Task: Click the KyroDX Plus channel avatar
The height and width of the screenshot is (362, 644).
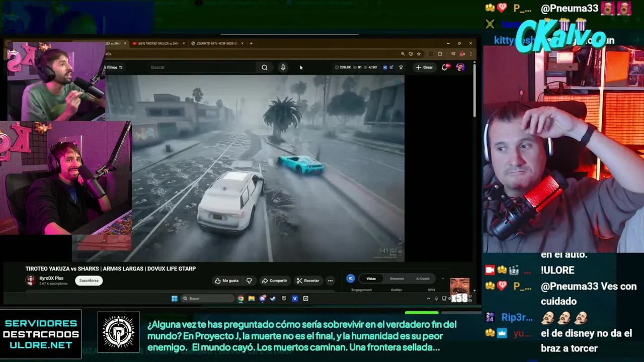Action: click(x=31, y=280)
